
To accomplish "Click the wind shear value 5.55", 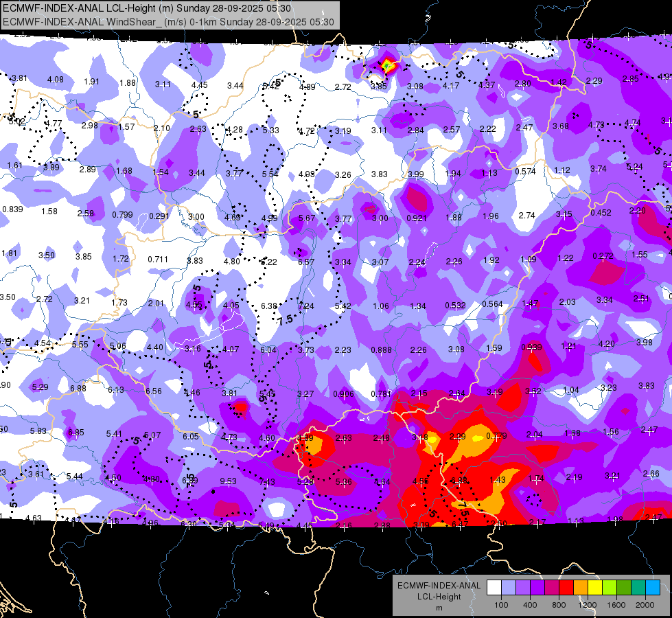I will pyautogui.click(x=80, y=345).
